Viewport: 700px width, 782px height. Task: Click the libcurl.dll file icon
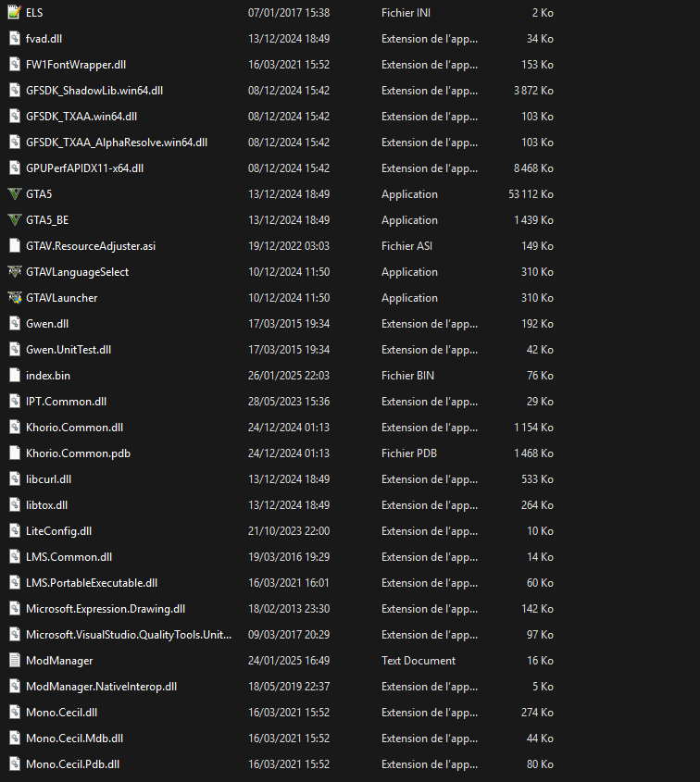(x=14, y=479)
